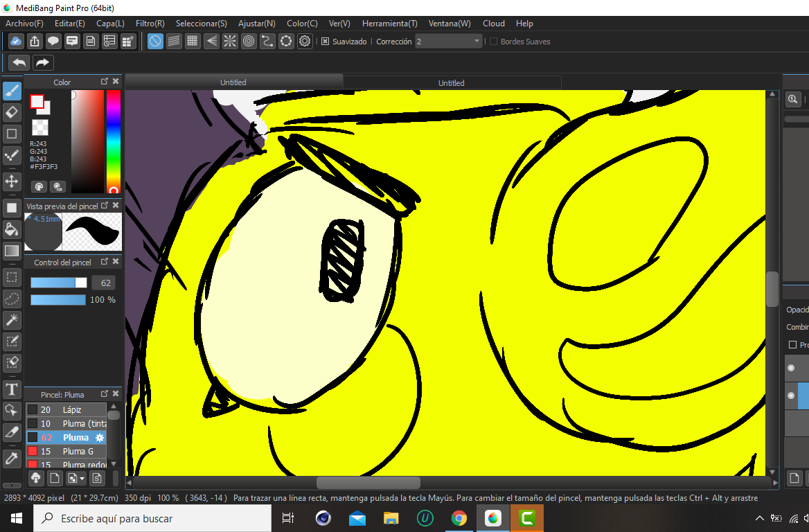Select the Move tool

(12, 181)
